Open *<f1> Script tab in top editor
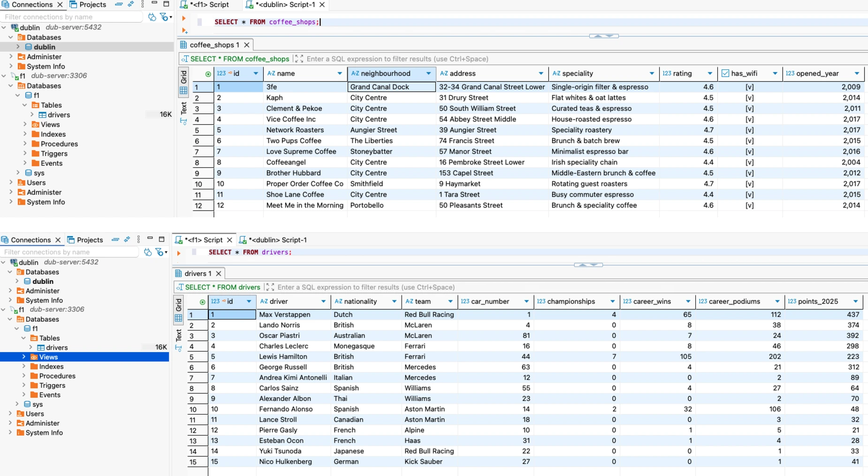868x476 pixels. pos(205,5)
